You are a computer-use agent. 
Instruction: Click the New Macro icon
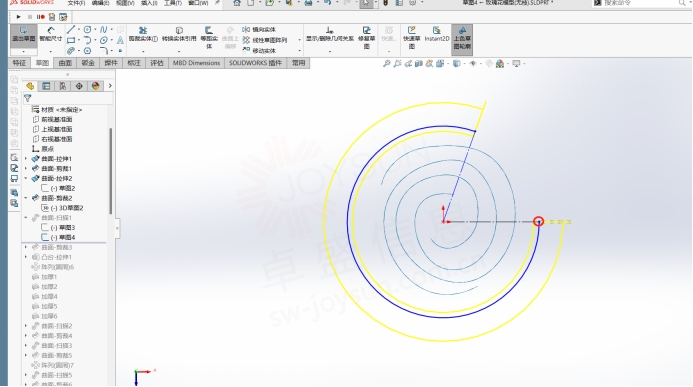pos(52,17)
